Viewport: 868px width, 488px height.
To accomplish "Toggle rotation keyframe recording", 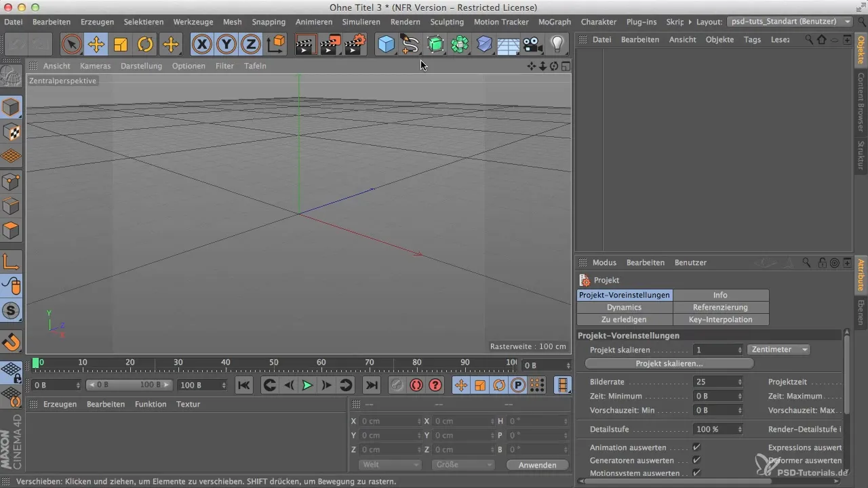I will pos(499,385).
